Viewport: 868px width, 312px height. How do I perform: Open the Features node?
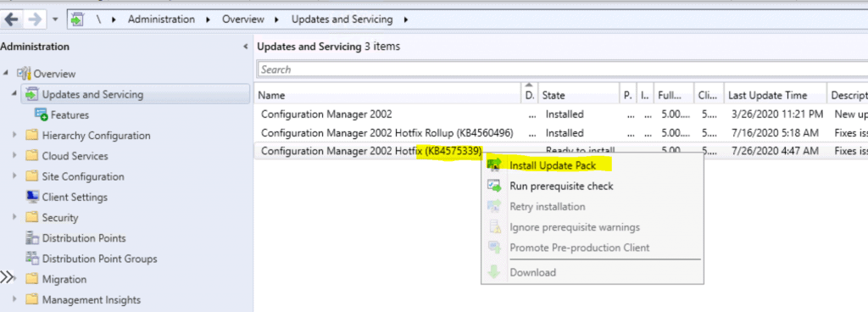(x=70, y=115)
